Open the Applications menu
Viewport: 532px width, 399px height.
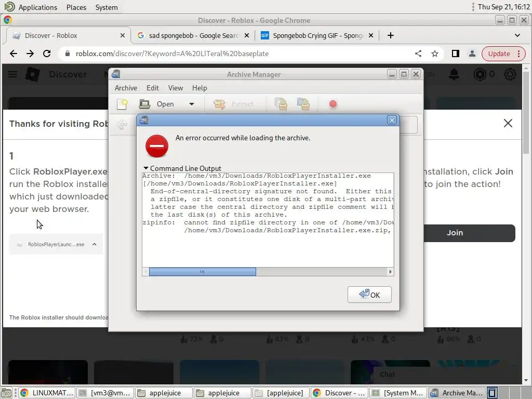(37, 7)
